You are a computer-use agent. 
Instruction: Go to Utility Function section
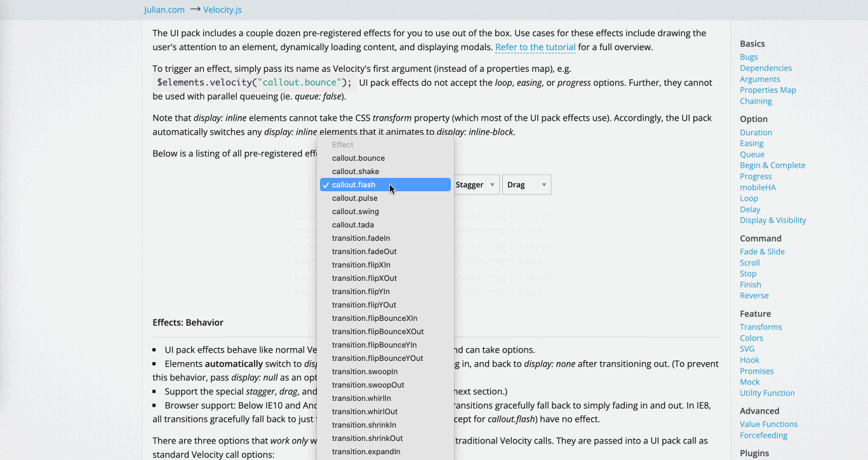(x=767, y=393)
